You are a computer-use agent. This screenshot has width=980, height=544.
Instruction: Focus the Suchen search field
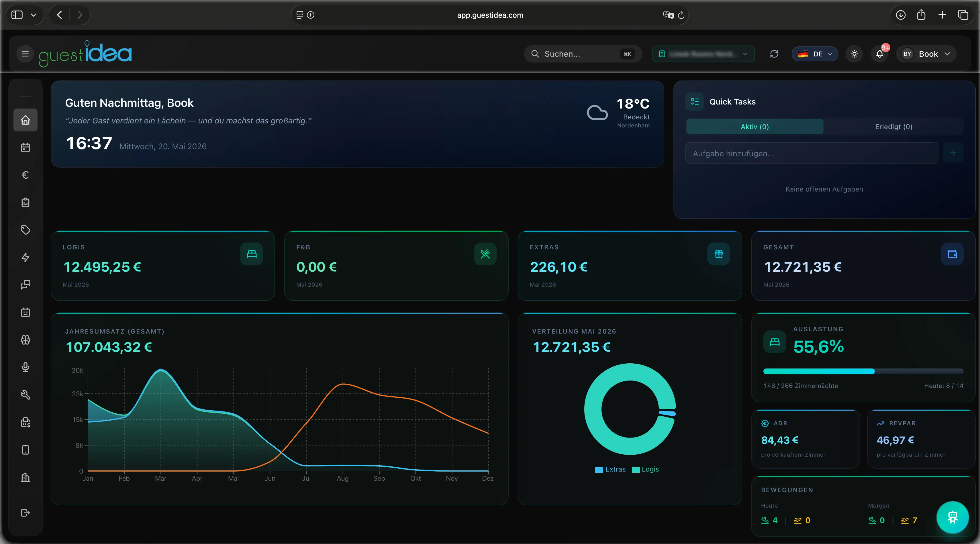[583, 54]
